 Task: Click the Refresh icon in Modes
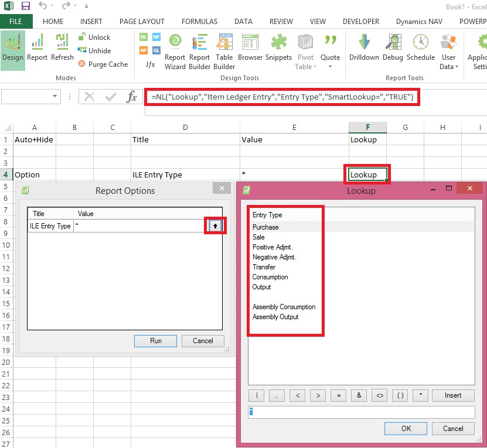pos(62,48)
